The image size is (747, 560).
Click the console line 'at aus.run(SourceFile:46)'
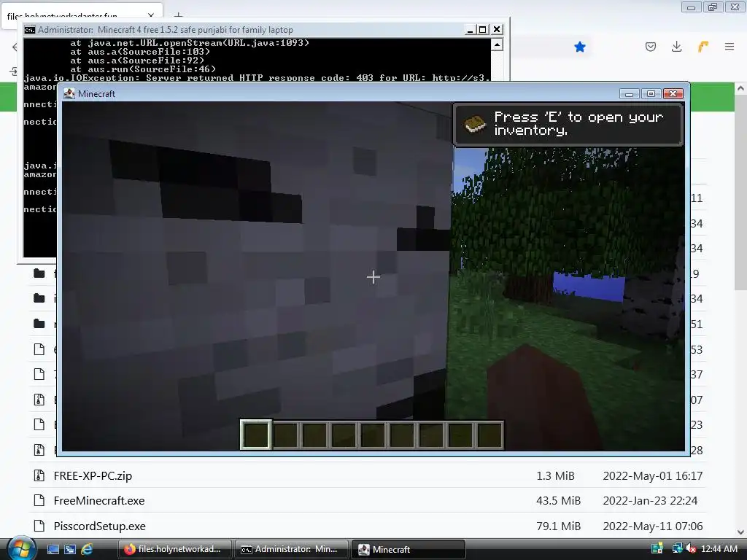[x=143, y=69]
